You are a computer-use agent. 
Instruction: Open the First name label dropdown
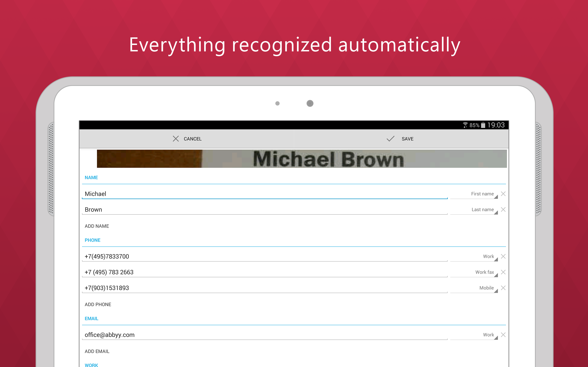coord(482,193)
